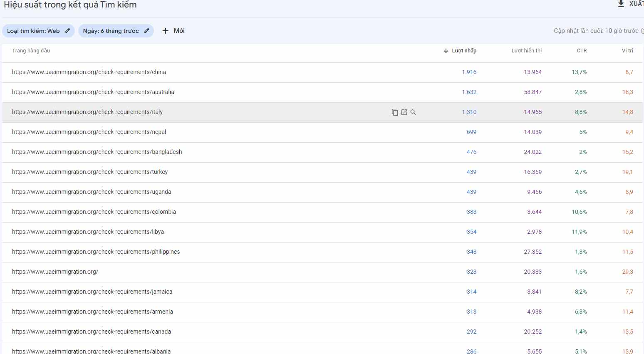Click the 699 clicks value for nepal
644x354 pixels.
[x=471, y=132]
